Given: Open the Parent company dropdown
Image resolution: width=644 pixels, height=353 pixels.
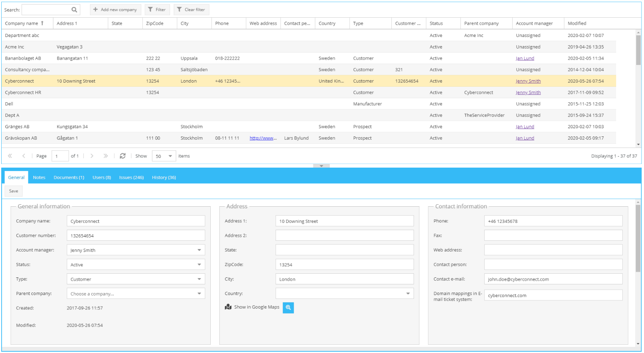Looking at the screenshot, I should point(199,293).
